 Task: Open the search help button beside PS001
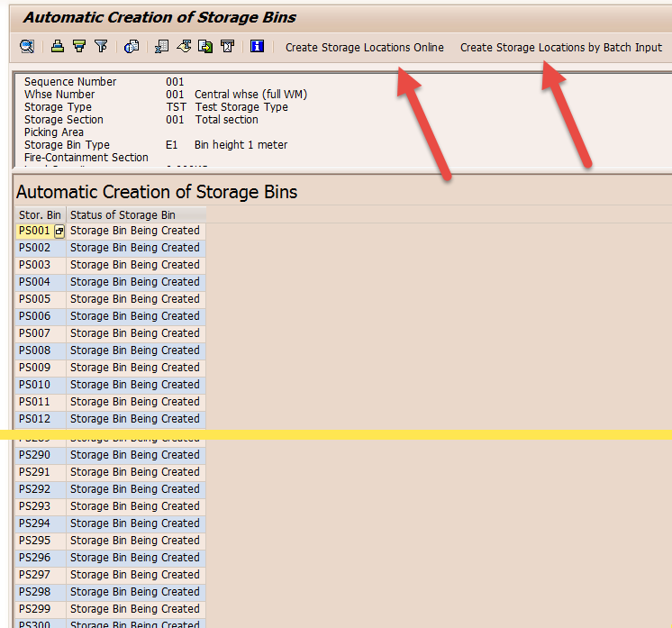click(59, 232)
